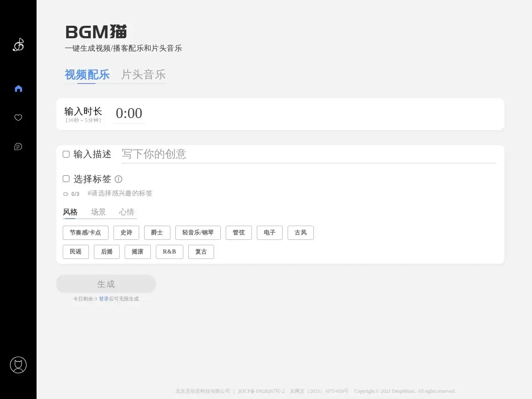
Task: Click the tag icon next to 0/3
Action: click(66, 194)
